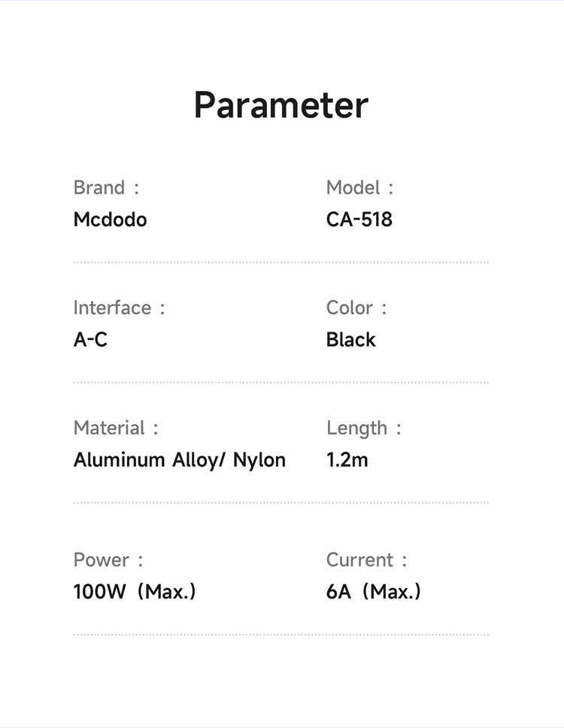Select the "Current" label
564x728 pixels.
[x=359, y=560]
